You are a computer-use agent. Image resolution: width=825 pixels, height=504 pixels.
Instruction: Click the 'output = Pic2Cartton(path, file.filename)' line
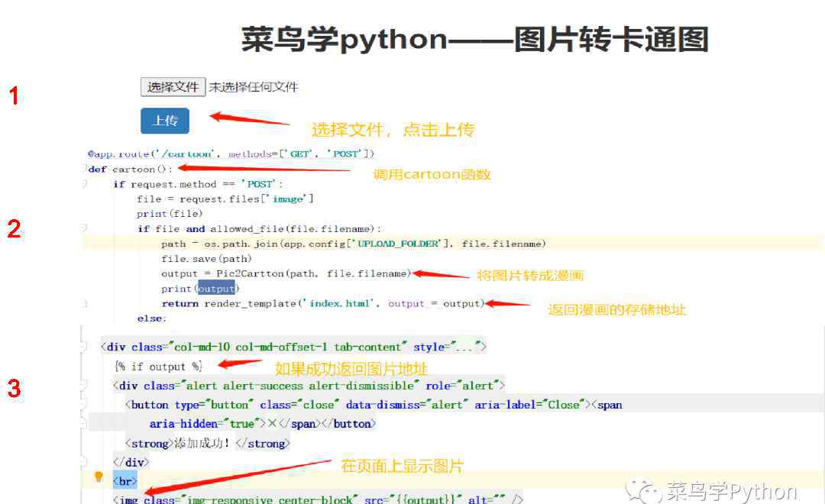286,273
